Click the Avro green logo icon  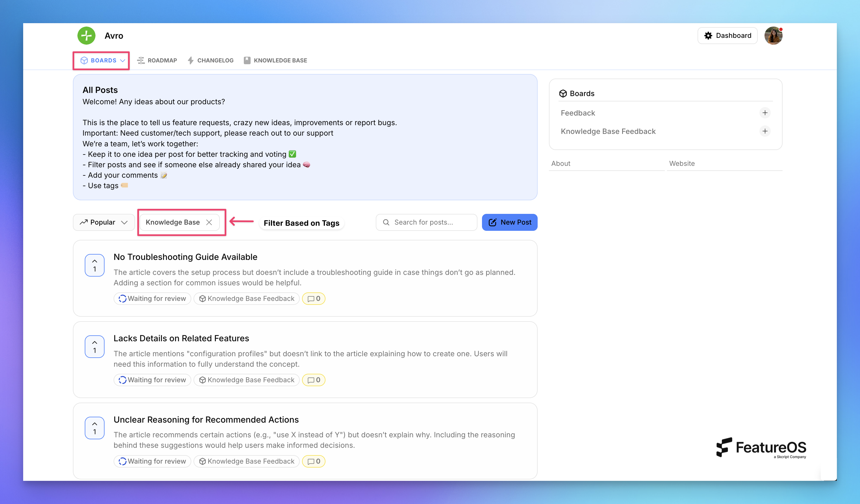[x=86, y=35]
